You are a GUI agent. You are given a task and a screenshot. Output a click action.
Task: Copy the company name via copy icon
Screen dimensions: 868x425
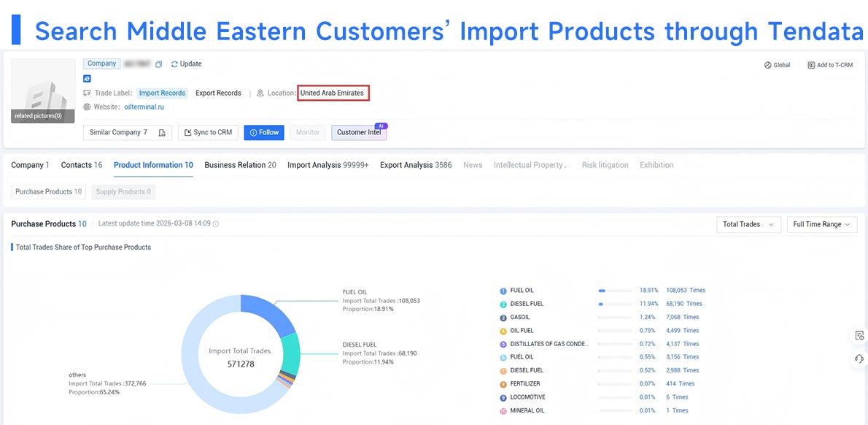pyautogui.click(x=159, y=64)
